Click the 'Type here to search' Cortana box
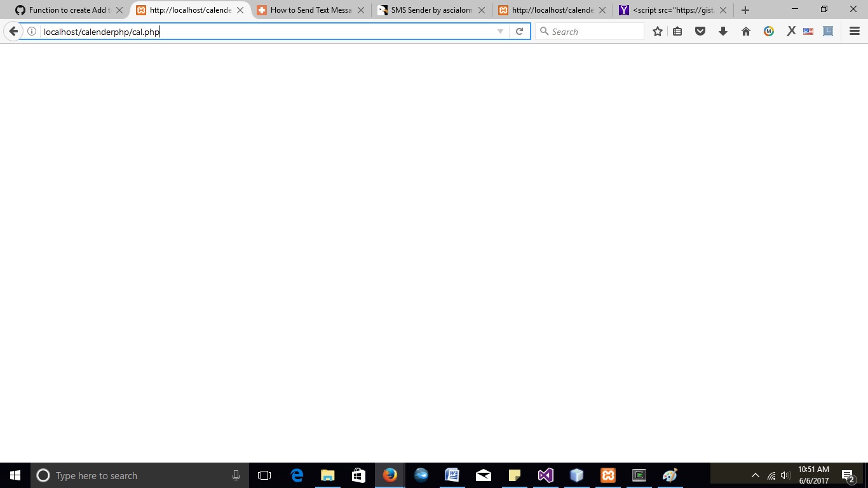This screenshot has width=868, height=488. pyautogui.click(x=140, y=475)
